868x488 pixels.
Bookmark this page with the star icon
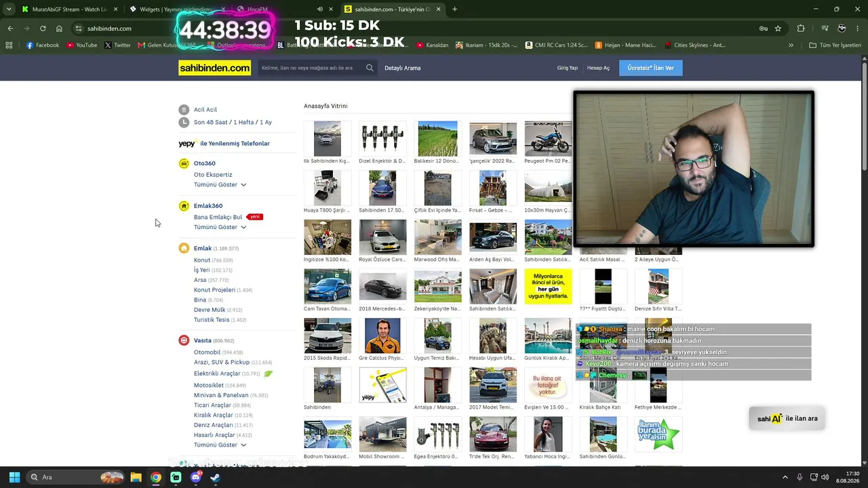click(778, 28)
